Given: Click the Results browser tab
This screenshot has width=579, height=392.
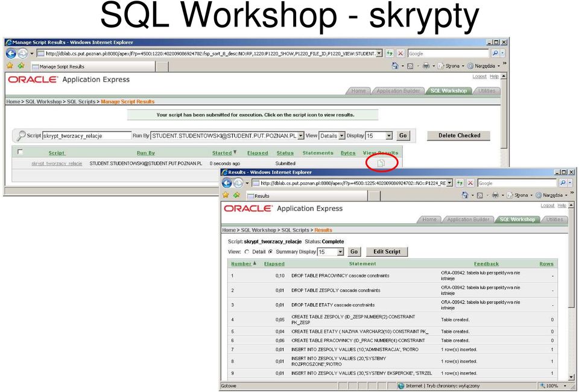Looking at the screenshot, I should point(306,195).
